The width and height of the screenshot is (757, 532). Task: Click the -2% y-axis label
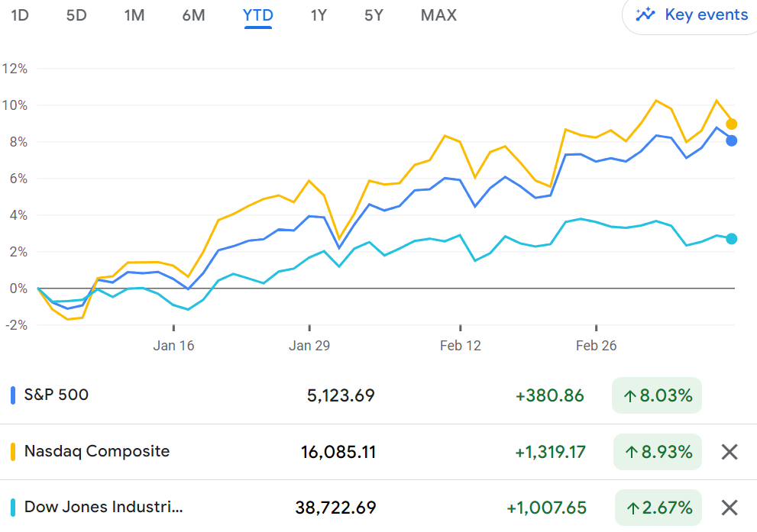point(16,325)
